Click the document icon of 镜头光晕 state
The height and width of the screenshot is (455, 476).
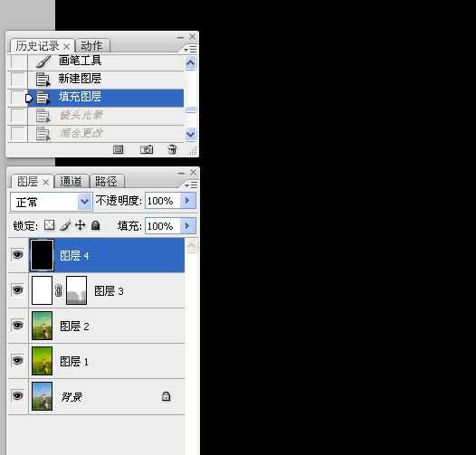pyautogui.click(x=43, y=116)
